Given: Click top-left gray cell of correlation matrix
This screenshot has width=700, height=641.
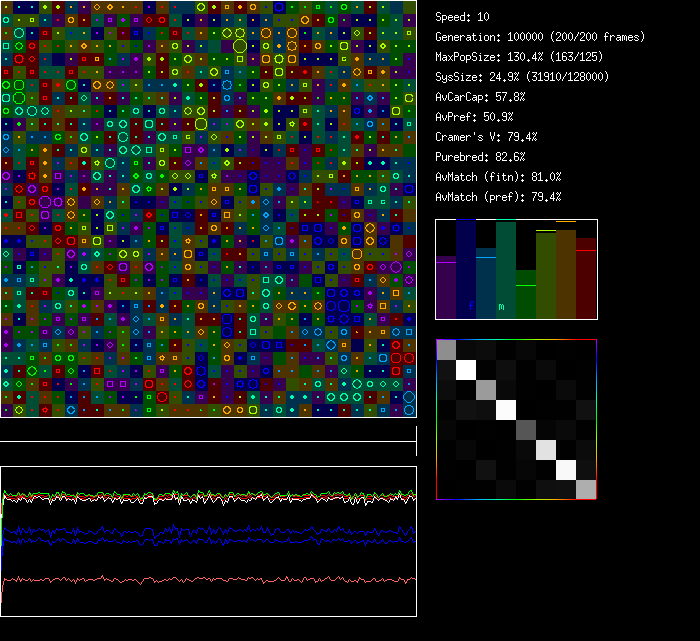Looking at the screenshot, I should 446,349.
